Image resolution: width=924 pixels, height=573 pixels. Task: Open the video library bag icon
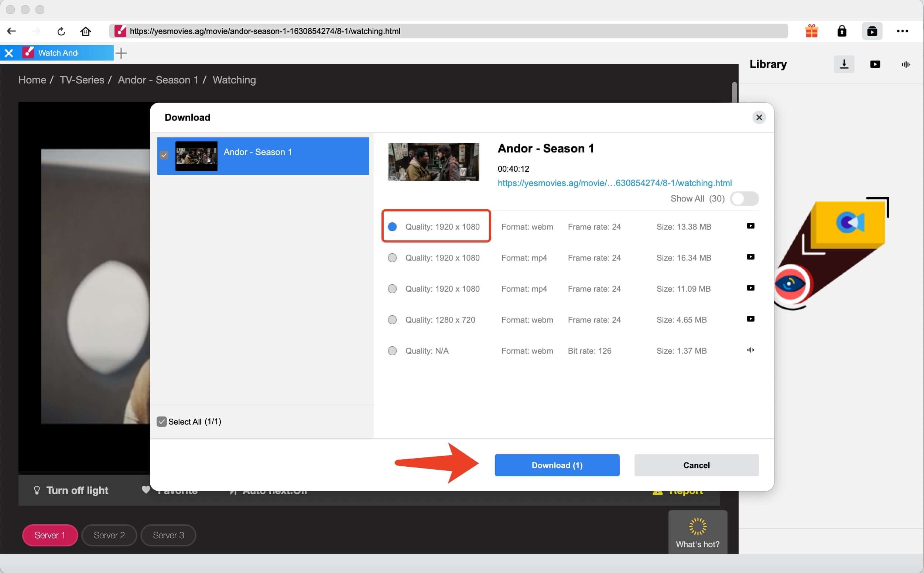click(x=872, y=31)
